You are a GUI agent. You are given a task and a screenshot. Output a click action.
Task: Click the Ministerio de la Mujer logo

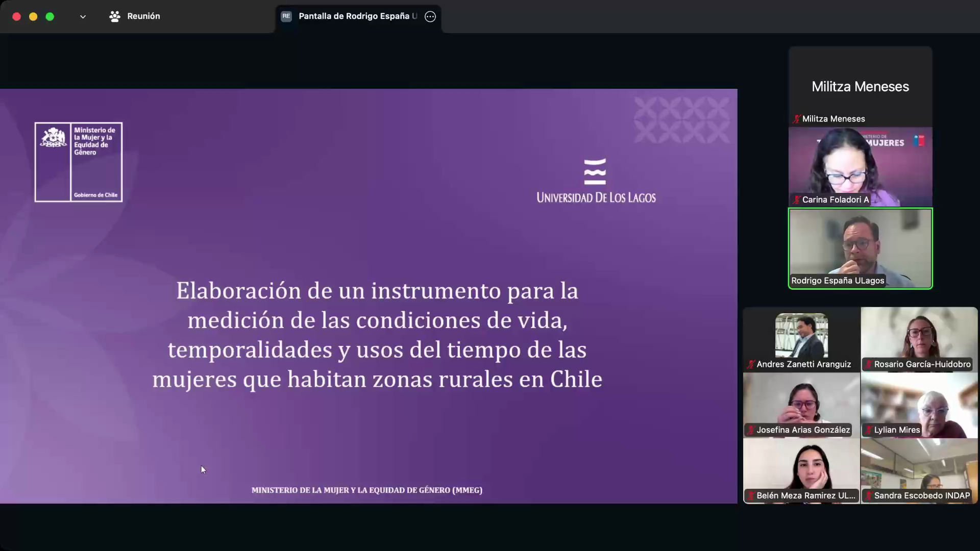79,162
